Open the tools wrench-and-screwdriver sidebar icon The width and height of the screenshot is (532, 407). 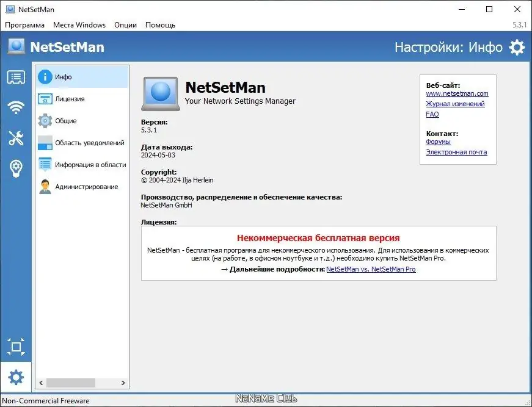(x=16, y=138)
